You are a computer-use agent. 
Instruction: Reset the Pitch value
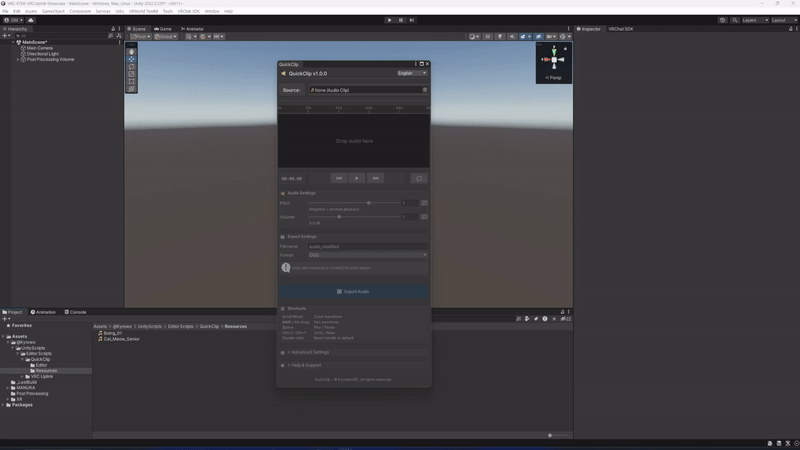pos(423,203)
